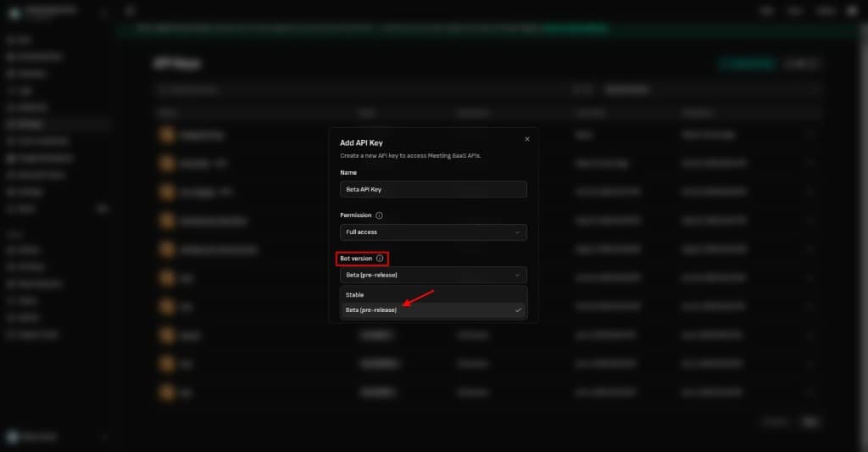Close the Add API Key dialog
Image resolution: width=868 pixels, height=452 pixels.
527,139
